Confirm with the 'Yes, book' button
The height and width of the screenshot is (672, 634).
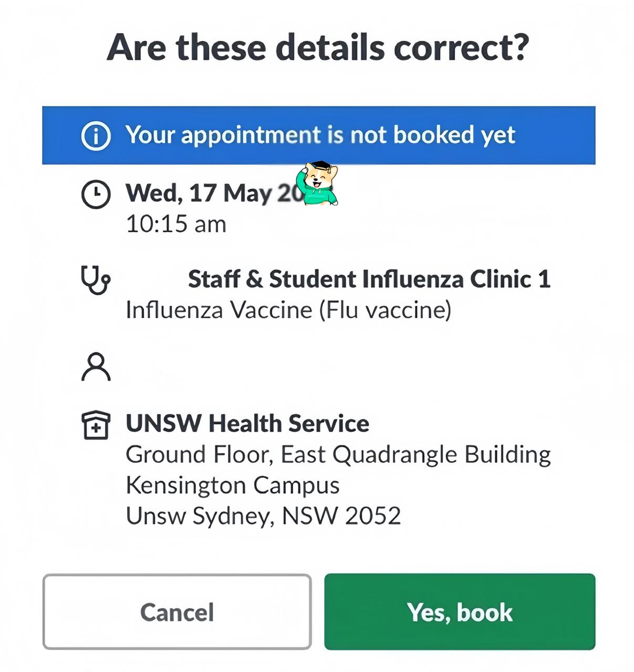[x=460, y=612]
